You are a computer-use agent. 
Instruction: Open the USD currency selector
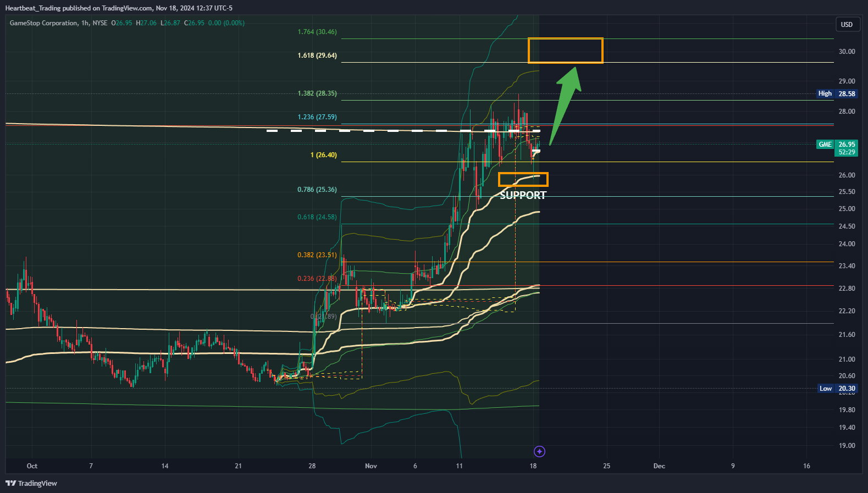coord(847,24)
